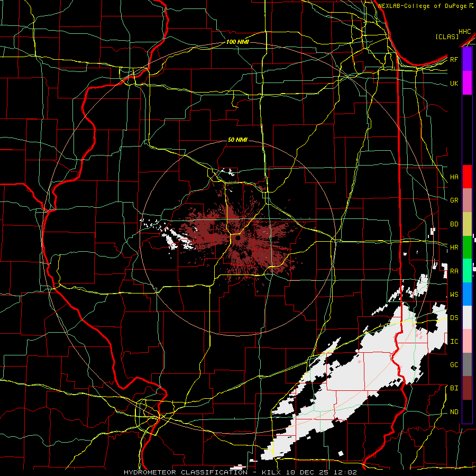Click the RF legend label
The image size is (476, 476).
[x=454, y=59]
